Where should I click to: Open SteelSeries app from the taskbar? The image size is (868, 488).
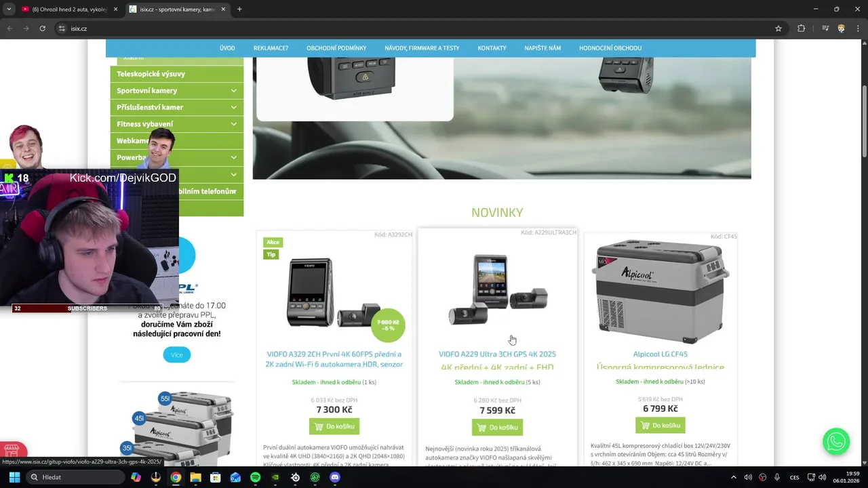click(295, 477)
